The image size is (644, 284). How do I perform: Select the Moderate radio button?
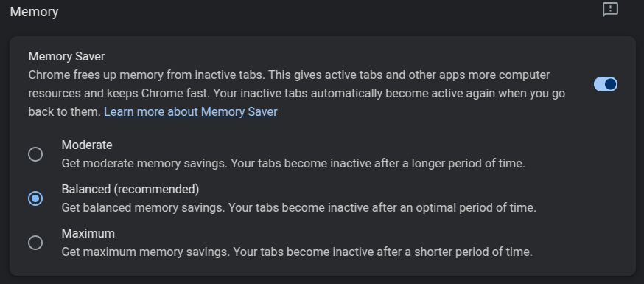35,154
